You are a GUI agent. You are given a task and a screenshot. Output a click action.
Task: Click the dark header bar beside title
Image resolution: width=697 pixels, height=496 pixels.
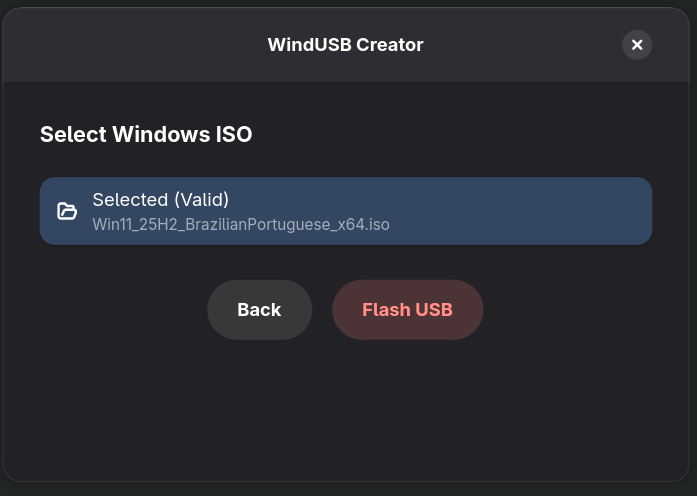pyautogui.click(x=130, y=45)
